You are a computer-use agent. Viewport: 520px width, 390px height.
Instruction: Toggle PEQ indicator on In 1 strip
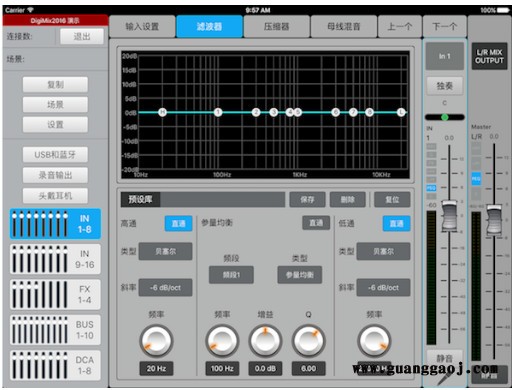pyautogui.click(x=431, y=188)
